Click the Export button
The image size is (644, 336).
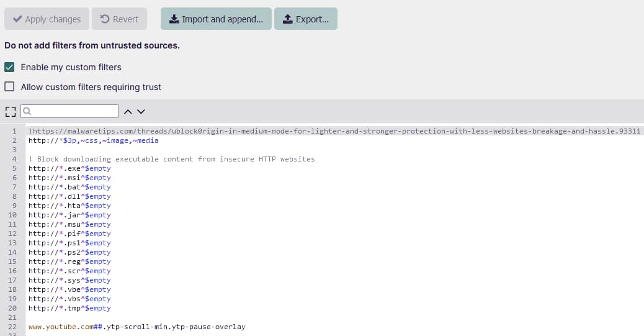(306, 19)
